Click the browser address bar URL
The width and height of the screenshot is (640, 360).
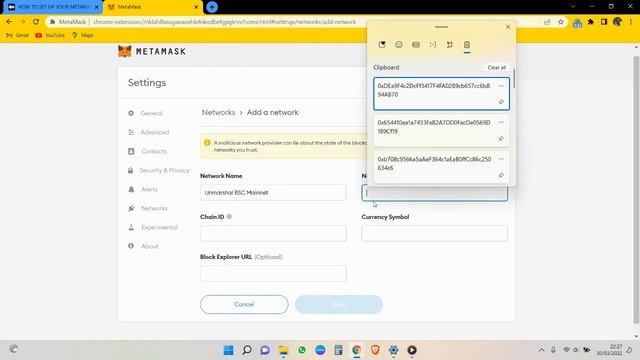224,22
